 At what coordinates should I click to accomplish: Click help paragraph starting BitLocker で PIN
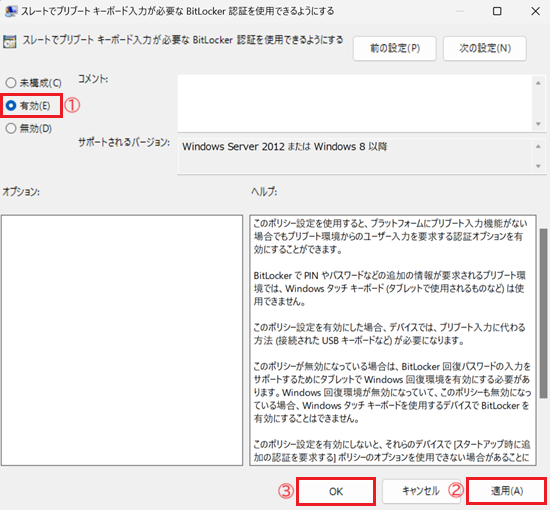(x=389, y=288)
